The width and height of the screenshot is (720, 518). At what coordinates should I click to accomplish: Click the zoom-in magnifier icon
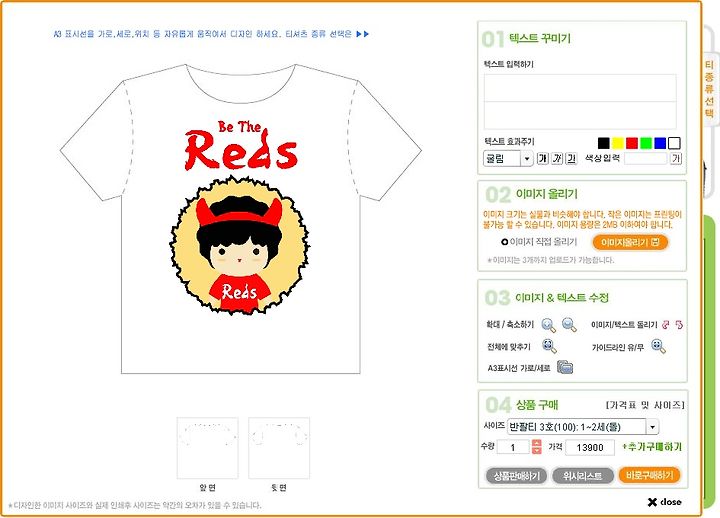(549, 325)
